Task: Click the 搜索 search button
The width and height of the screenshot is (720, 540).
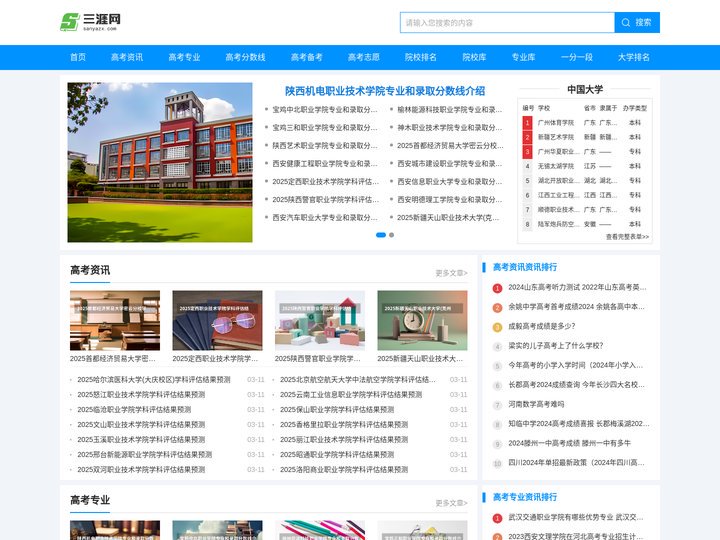Action: pos(637,22)
